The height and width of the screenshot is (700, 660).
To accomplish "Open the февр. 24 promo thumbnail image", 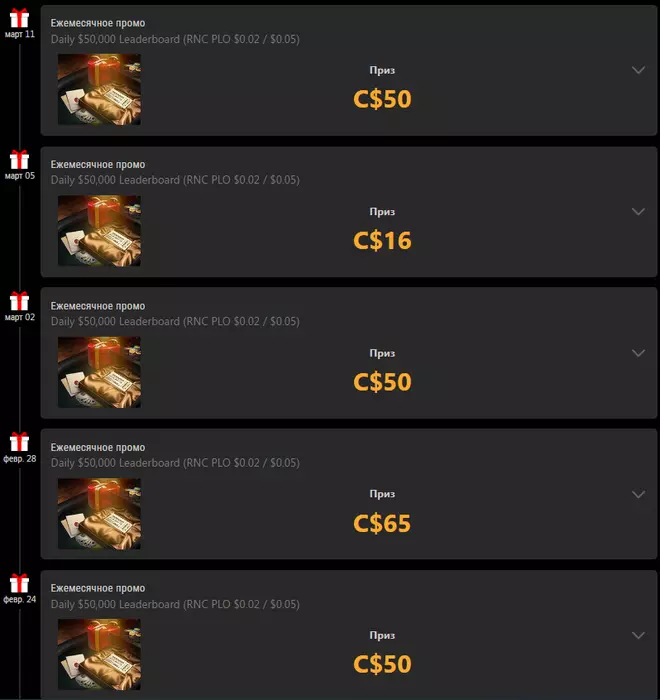I will pos(99,654).
